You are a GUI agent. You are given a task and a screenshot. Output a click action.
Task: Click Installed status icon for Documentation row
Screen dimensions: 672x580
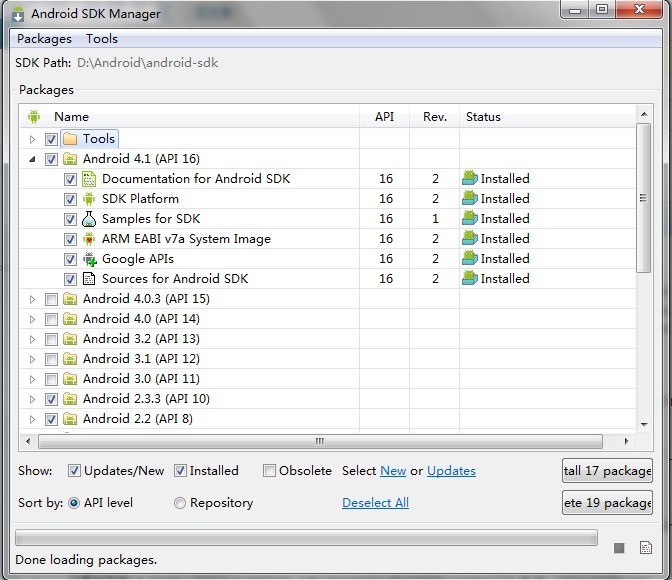click(x=470, y=178)
